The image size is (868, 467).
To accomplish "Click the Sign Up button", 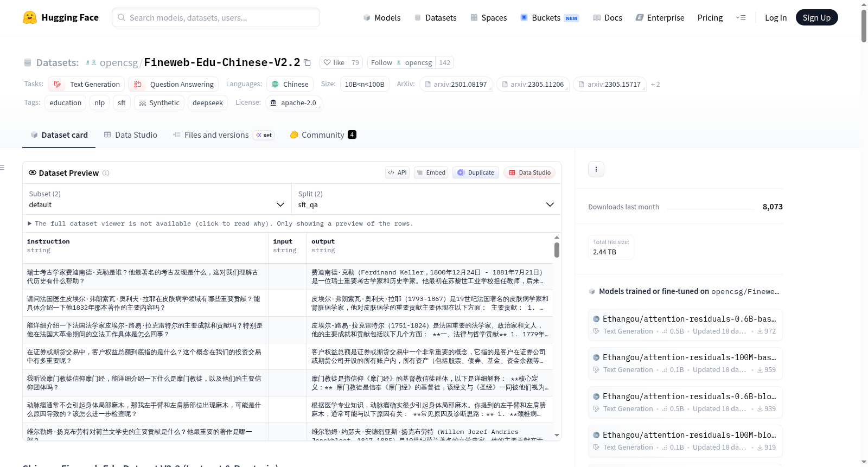I will click(x=816, y=17).
